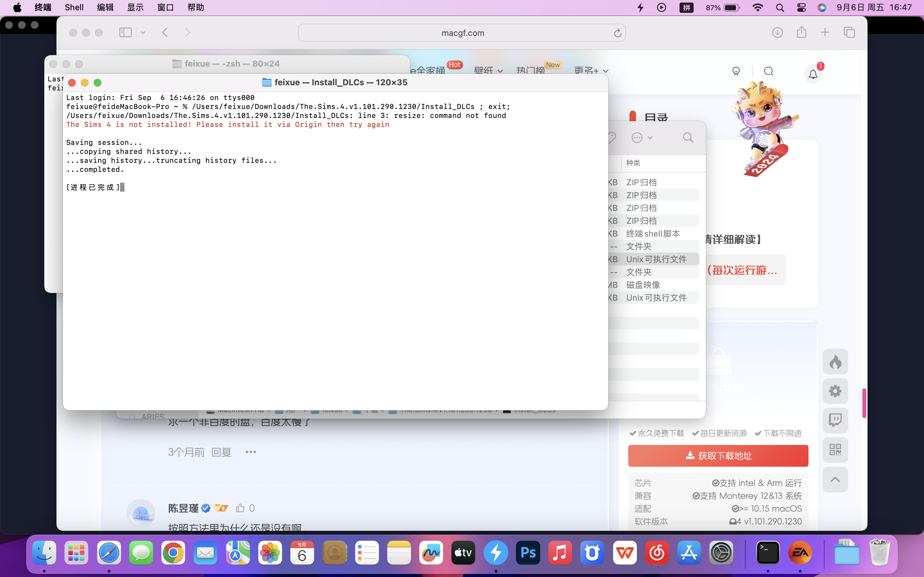Open Finder action ellipsis dropdown
The width and height of the screenshot is (924, 577).
coord(642,138)
